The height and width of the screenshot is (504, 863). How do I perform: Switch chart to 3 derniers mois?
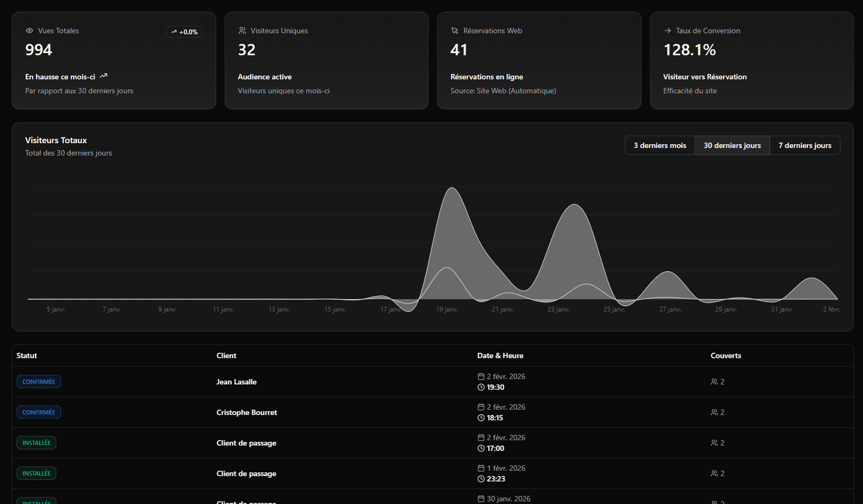(x=659, y=145)
